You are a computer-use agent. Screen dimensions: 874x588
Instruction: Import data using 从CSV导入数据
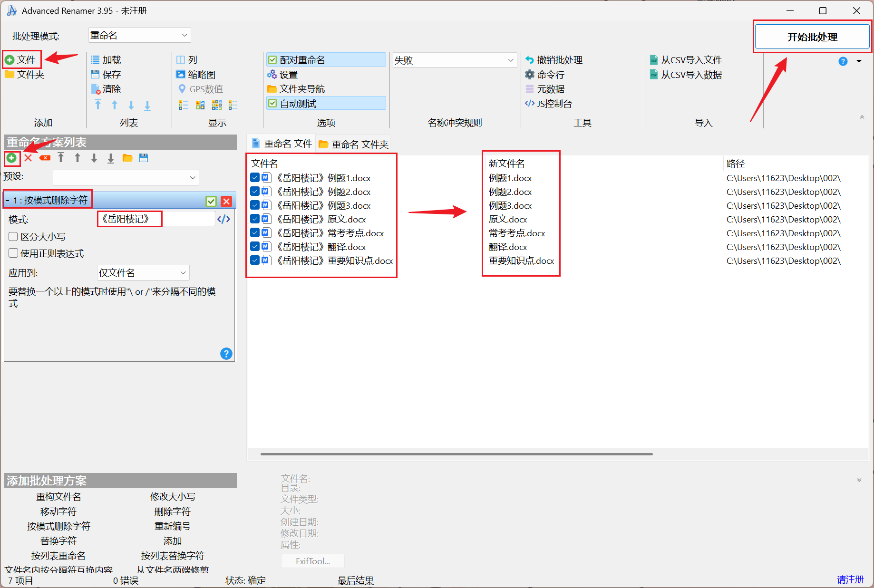(686, 75)
